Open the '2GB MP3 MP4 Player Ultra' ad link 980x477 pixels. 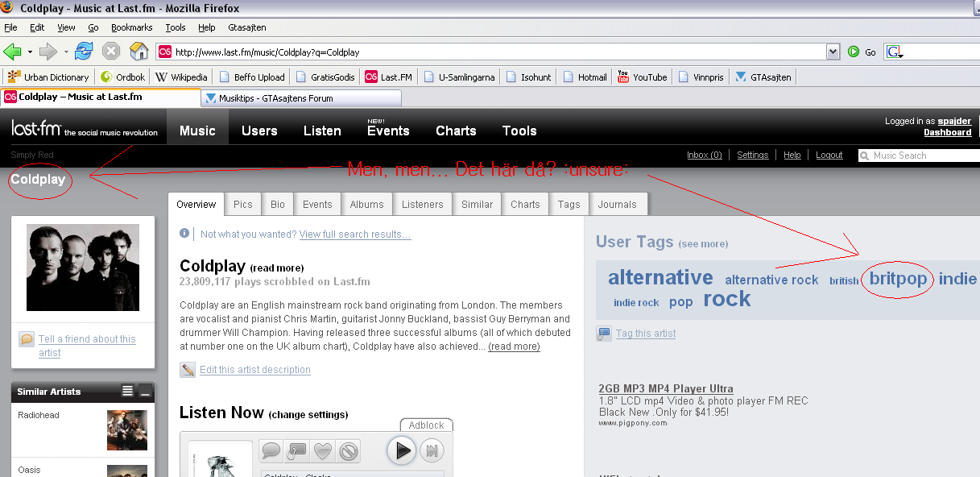(666, 389)
